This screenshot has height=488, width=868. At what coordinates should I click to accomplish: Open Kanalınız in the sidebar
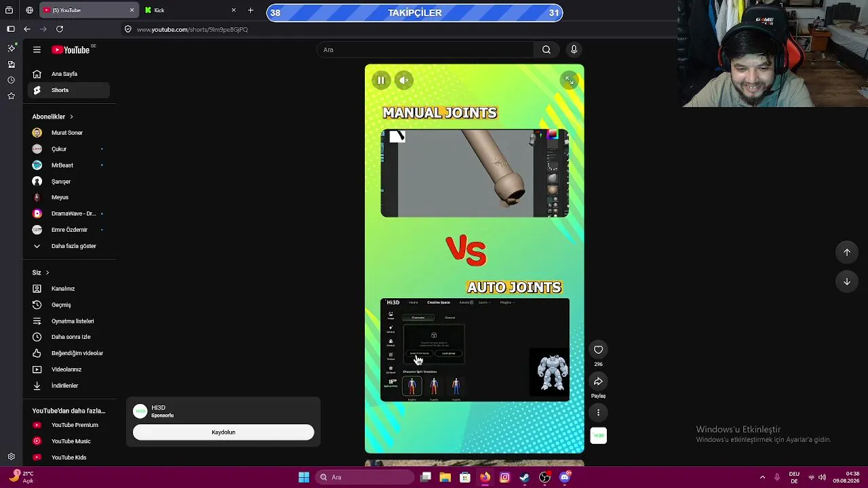click(68, 289)
